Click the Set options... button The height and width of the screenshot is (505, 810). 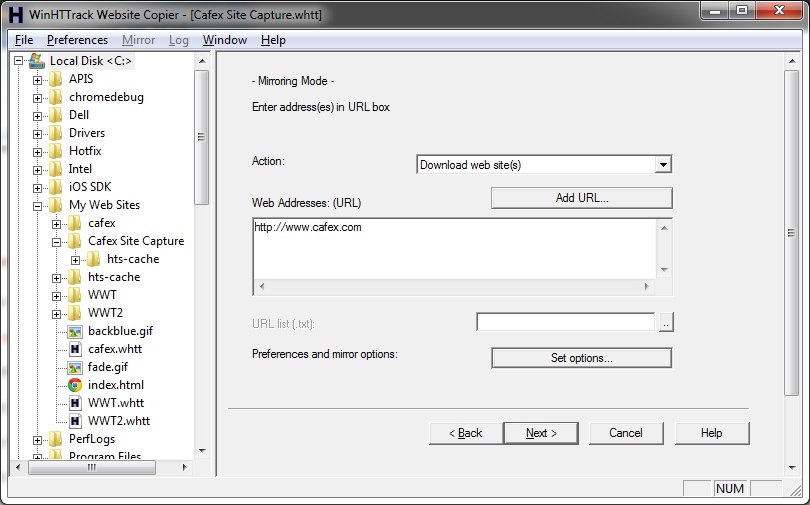pos(582,358)
